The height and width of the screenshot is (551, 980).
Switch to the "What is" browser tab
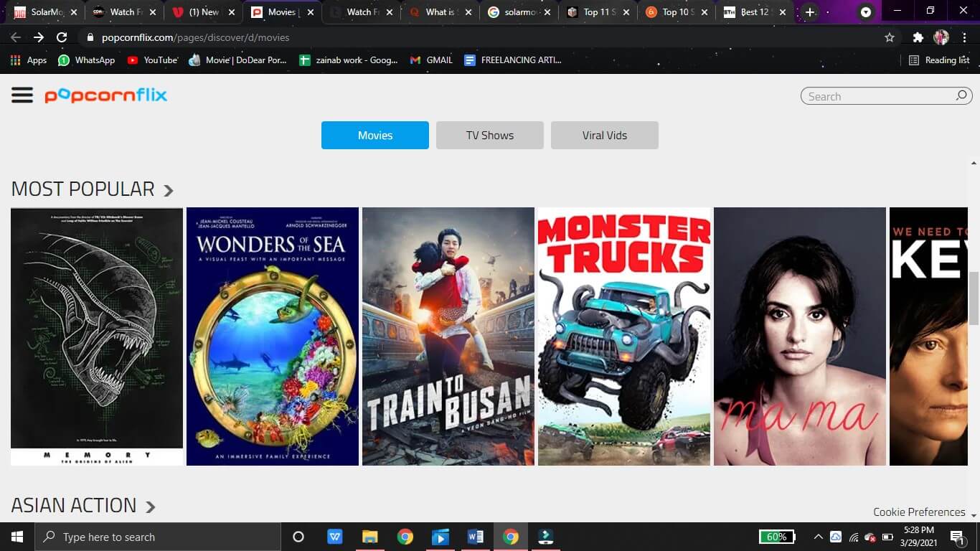[x=440, y=12]
